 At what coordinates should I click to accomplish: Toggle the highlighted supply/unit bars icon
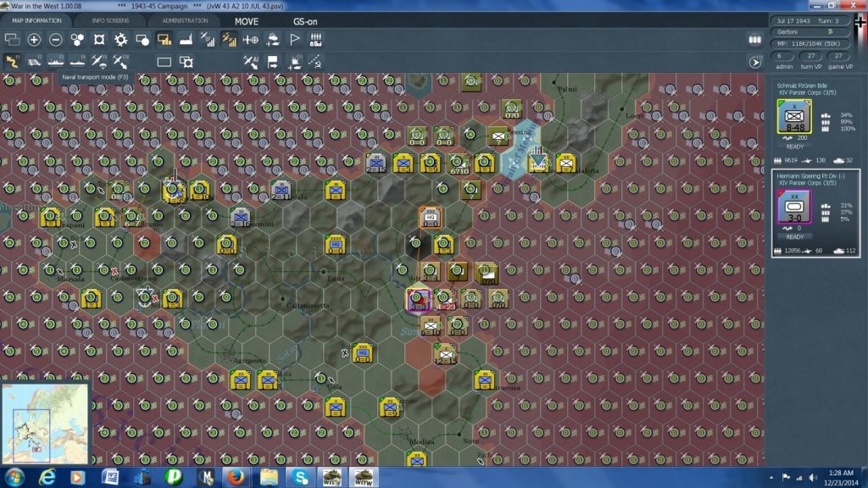164,39
